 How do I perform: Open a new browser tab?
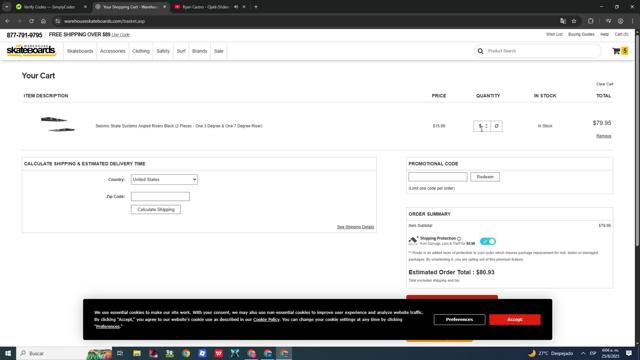(x=256, y=7)
